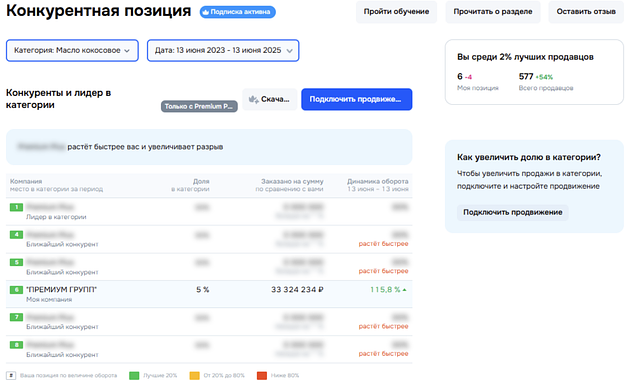The width and height of the screenshot is (628, 390).
Task: Click растёт быстрее in rank 8 row
Action: pyautogui.click(x=383, y=354)
